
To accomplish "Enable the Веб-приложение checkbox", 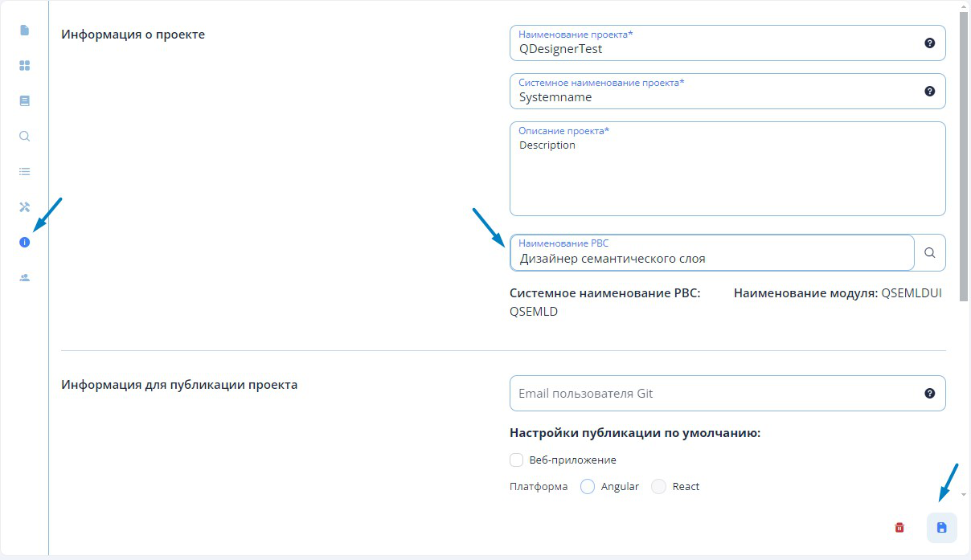I will 516,460.
